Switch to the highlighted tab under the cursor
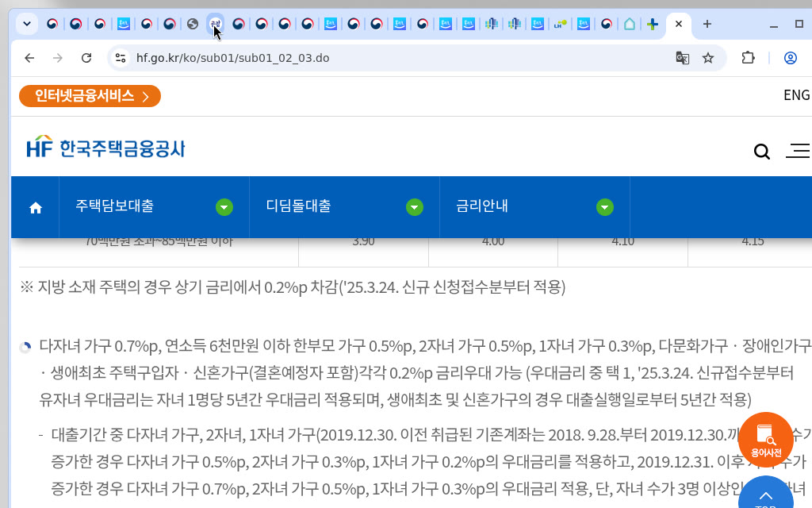Image resolution: width=812 pixels, height=508 pixels. 216,24
